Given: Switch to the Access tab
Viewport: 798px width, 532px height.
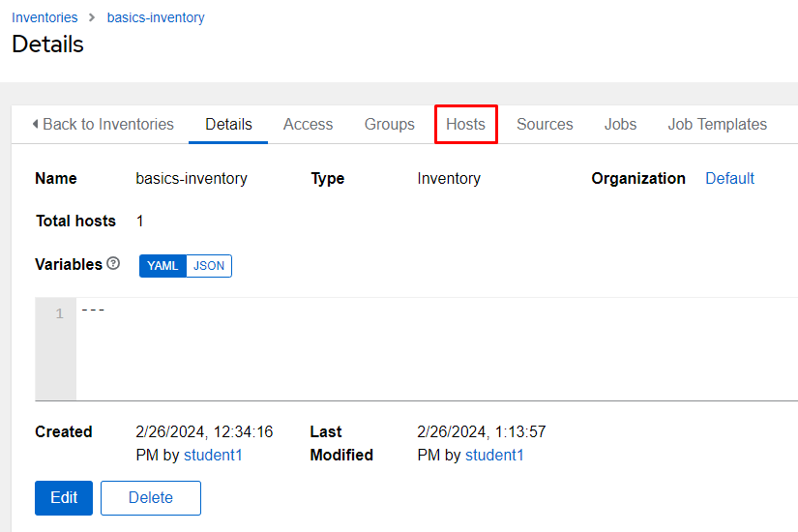Looking at the screenshot, I should coord(308,124).
